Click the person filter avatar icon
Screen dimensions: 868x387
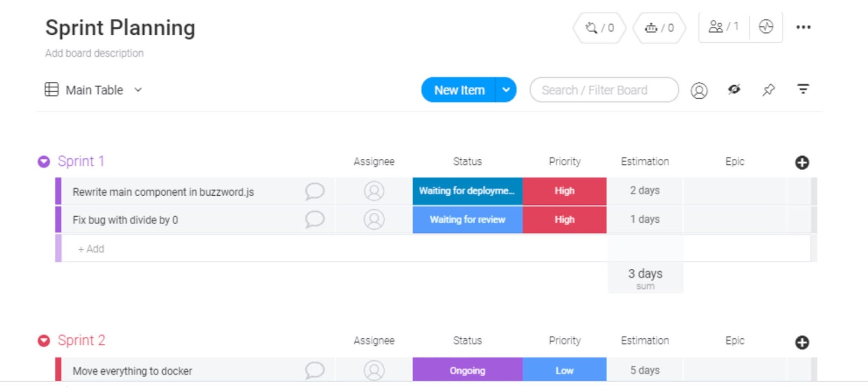pos(699,91)
